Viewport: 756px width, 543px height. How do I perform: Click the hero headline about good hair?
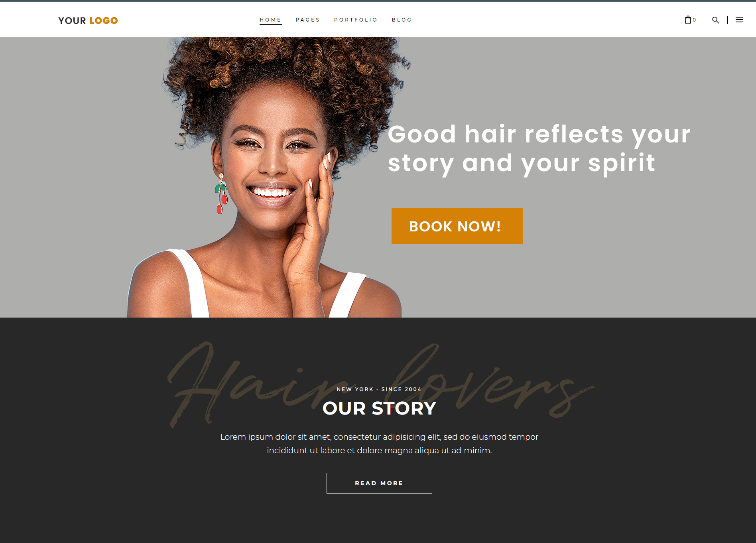(x=539, y=148)
